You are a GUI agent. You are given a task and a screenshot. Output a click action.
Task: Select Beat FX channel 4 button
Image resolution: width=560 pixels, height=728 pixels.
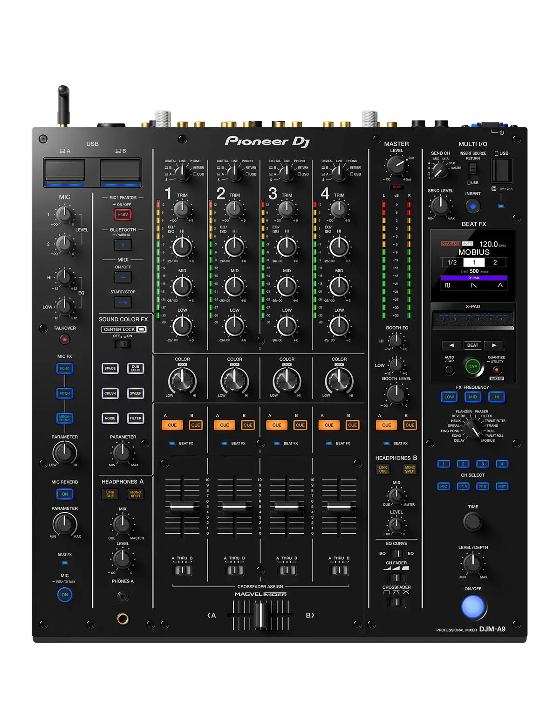[502, 464]
